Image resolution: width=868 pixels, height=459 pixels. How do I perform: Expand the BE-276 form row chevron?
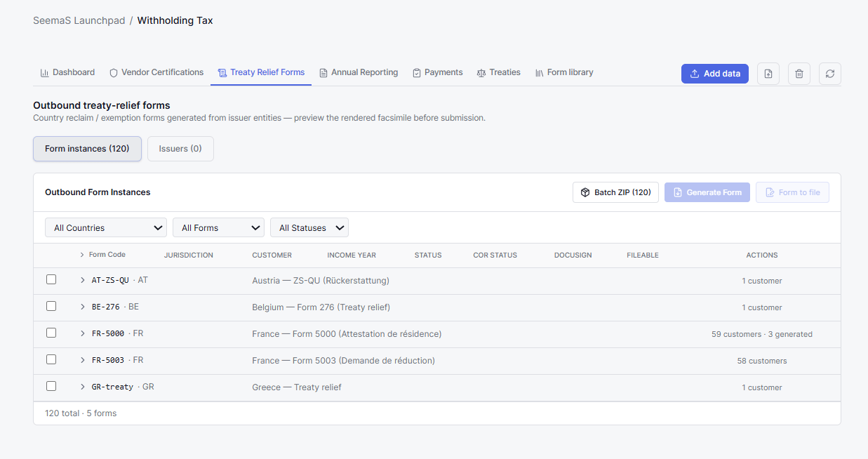coord(83,307)
